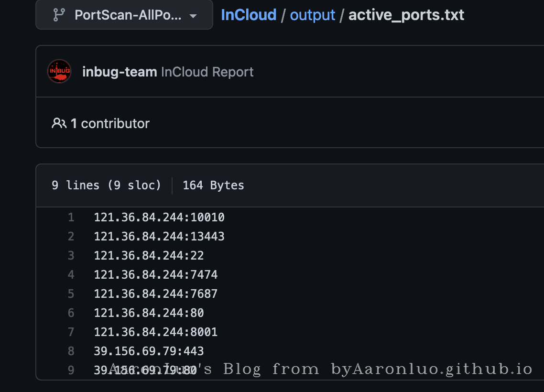Select line number 8 in file view
The image size is (544, 392).
click(71, 351)
